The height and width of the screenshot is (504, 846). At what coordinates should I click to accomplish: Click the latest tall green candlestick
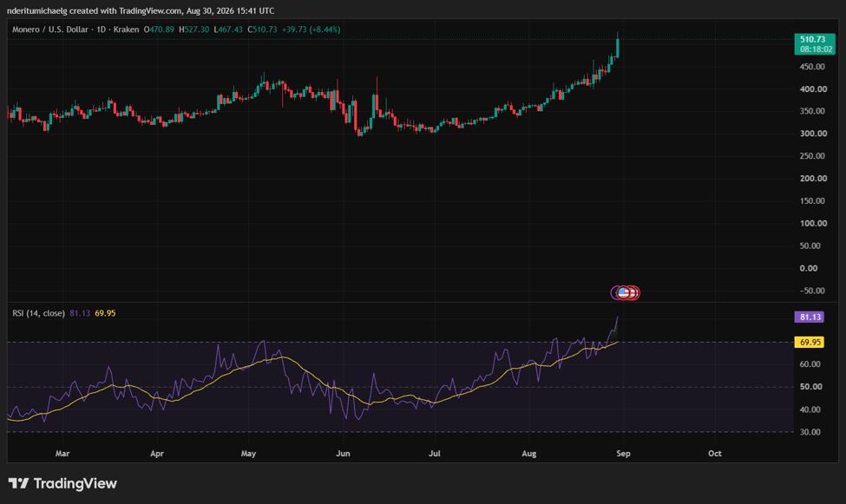click(617, 45)
